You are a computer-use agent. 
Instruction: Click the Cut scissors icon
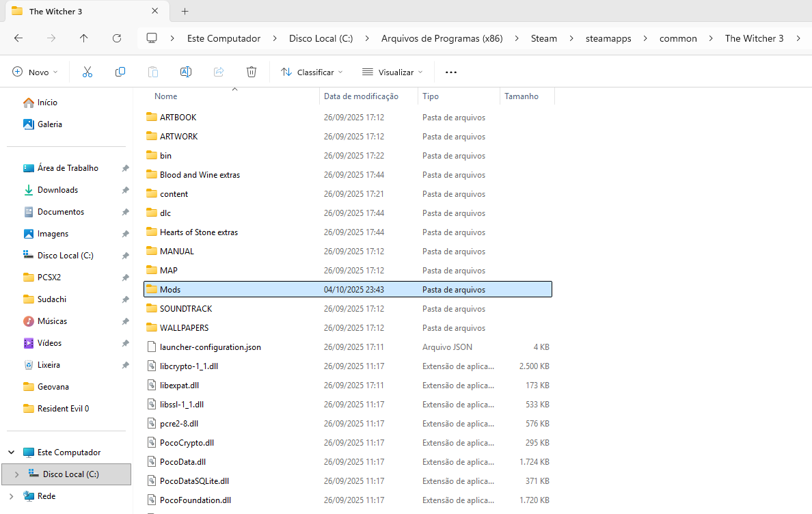coord(87,72)
